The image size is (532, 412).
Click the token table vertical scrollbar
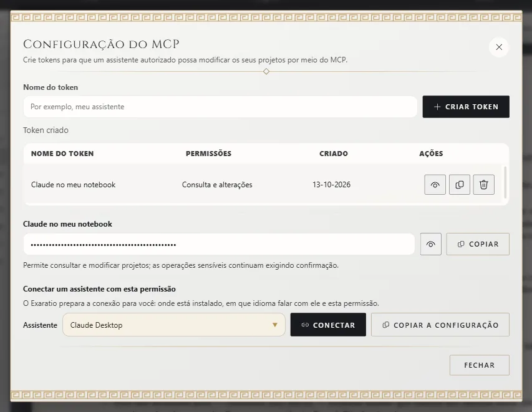[x=505, y=182]
